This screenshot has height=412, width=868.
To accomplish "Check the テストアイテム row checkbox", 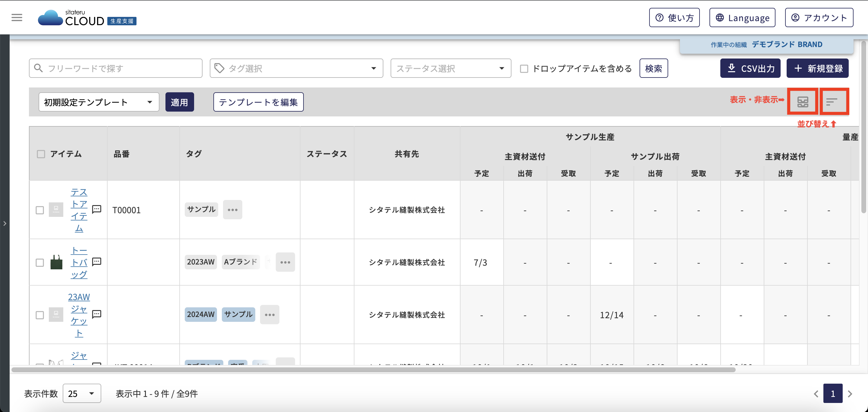I will pos(40,210).
